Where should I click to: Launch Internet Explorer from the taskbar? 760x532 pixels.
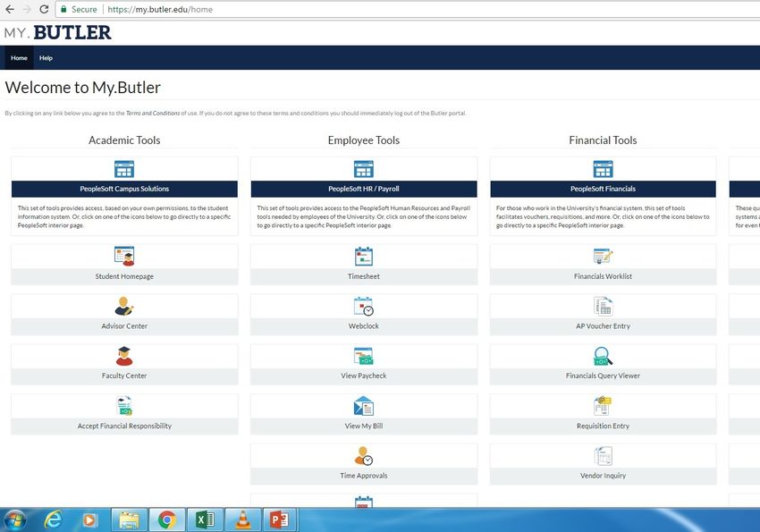click(53, 520)
